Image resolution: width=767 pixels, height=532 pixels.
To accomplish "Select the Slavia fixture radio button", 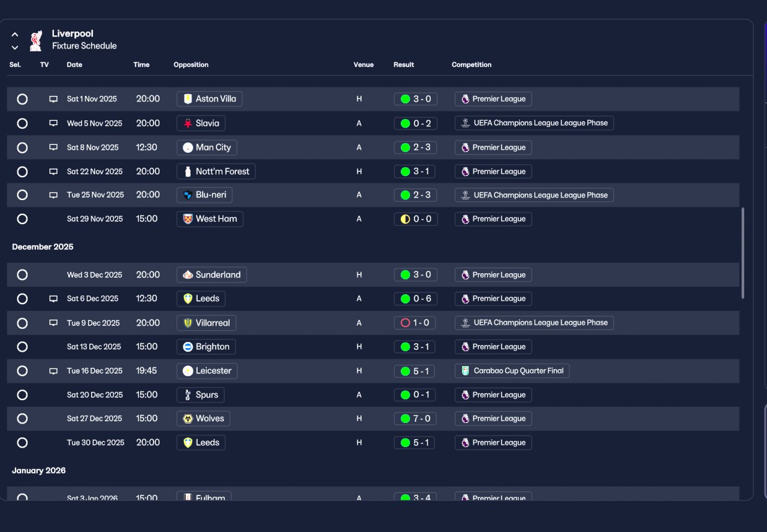I will click(x=22, y=123).
